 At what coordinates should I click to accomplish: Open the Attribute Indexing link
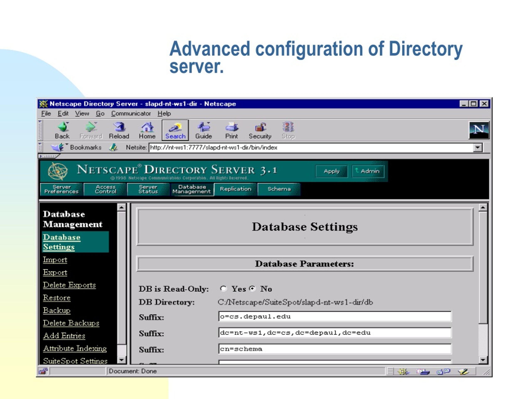(75, 349)
